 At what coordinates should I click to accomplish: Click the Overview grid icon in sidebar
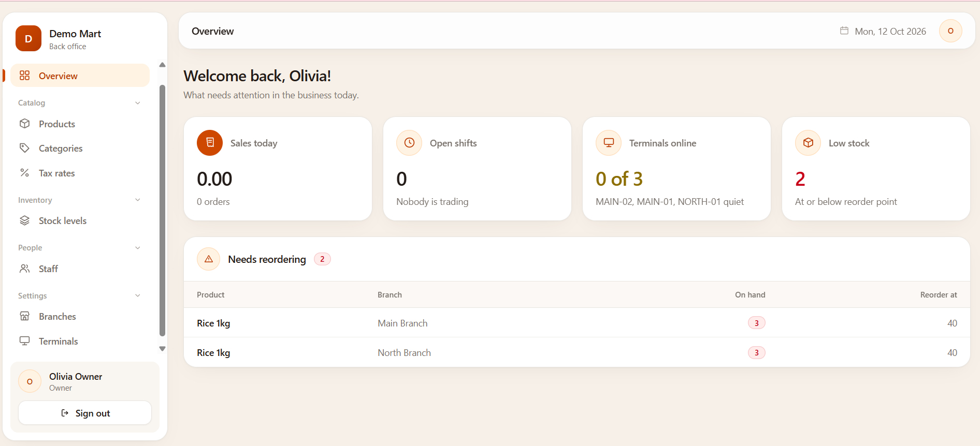pyautogui.click(x=24, y=76)
